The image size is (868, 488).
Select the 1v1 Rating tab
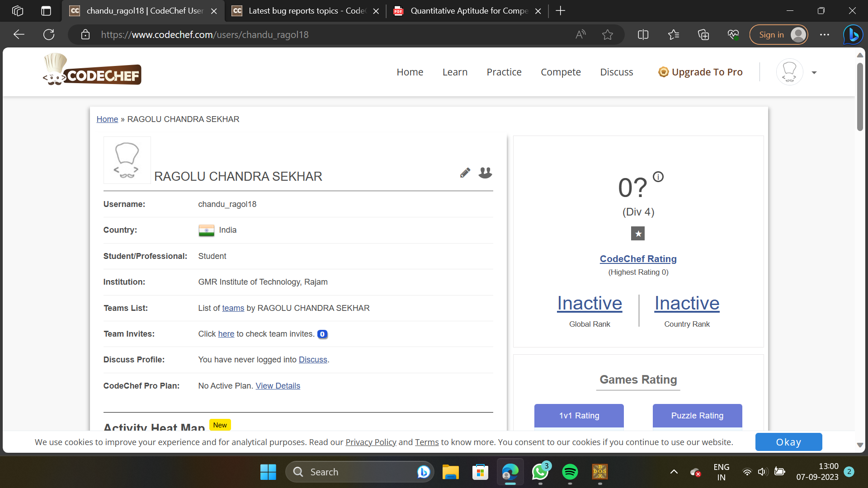(x=579, y=415)
